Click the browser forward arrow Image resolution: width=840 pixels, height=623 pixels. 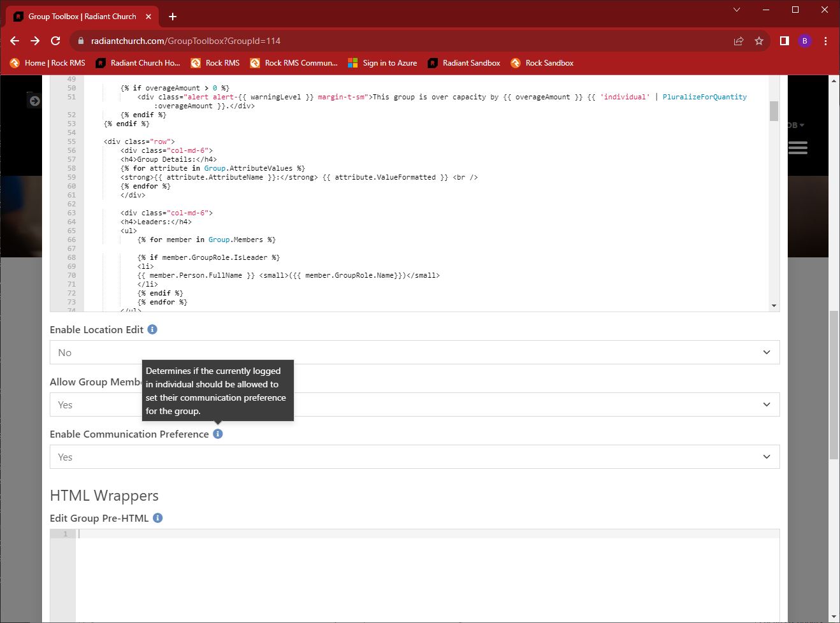coord(35,41)
